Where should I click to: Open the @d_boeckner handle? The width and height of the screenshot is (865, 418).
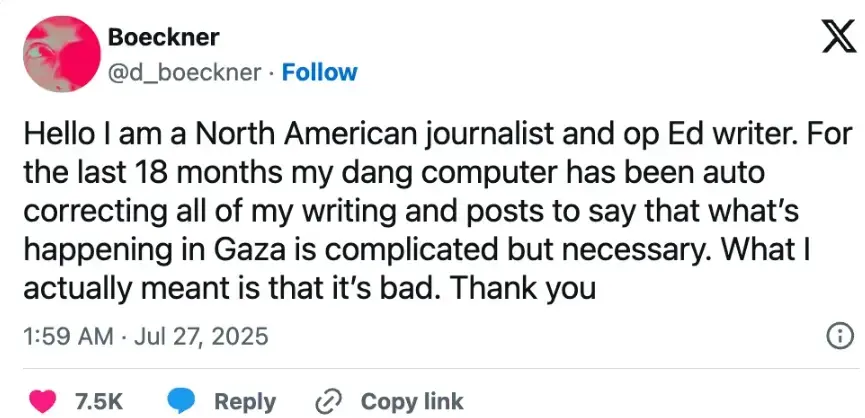click(185, 72)
